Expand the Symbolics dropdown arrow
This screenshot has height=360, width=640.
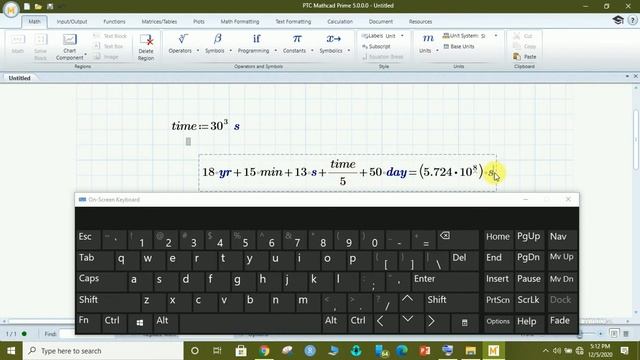click(x=349, y=51)
